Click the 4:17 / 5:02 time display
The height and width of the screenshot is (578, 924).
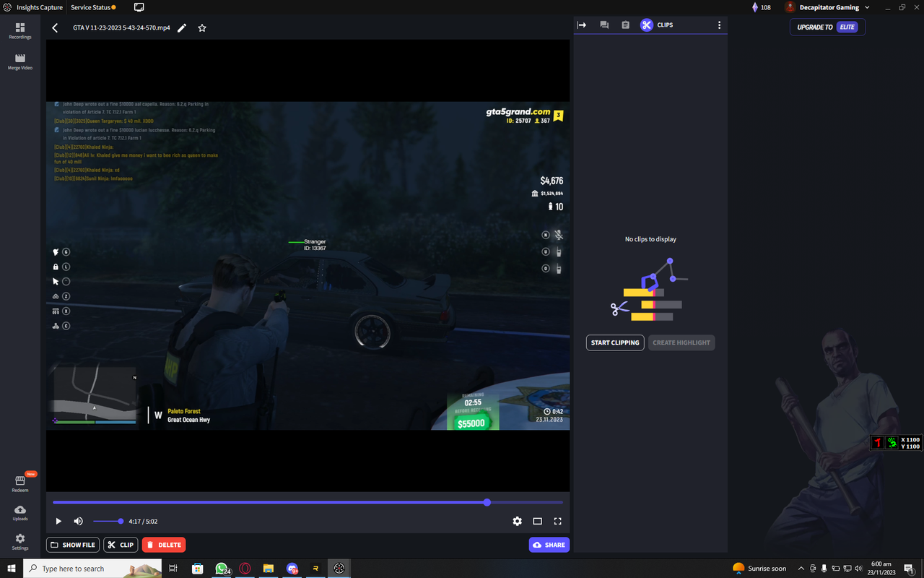click(x=143, y=521)
